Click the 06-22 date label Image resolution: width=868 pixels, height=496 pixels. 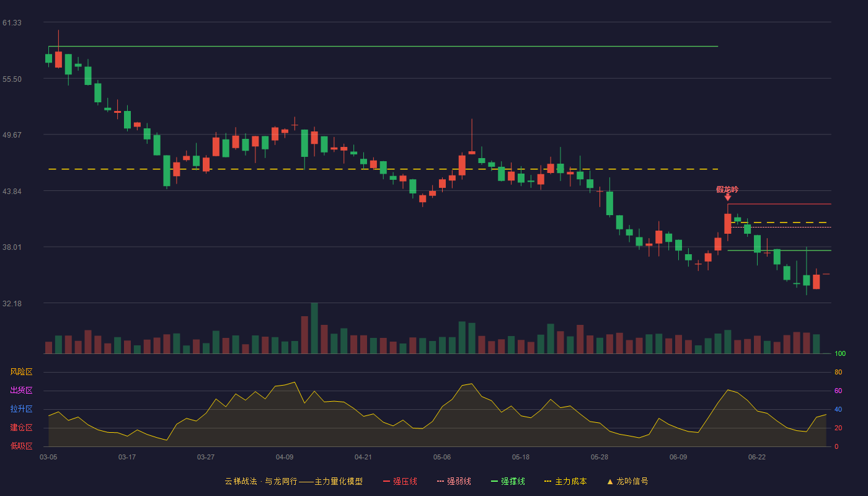pyautogui.click(x=757, y=457)
